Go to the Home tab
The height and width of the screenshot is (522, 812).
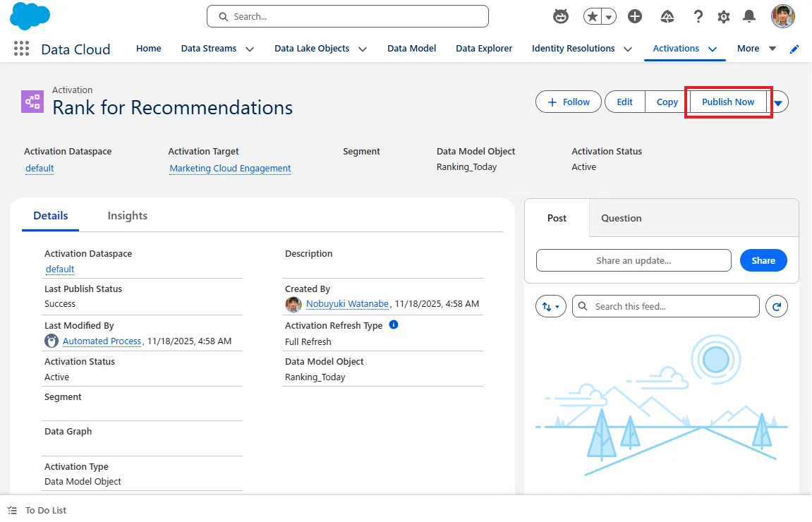click(149, 48)
